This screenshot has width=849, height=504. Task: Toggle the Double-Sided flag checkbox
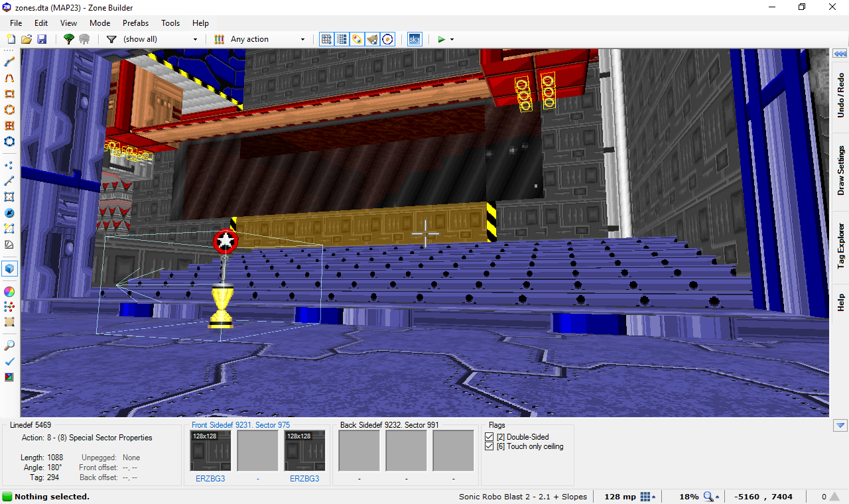click(490, 437)
